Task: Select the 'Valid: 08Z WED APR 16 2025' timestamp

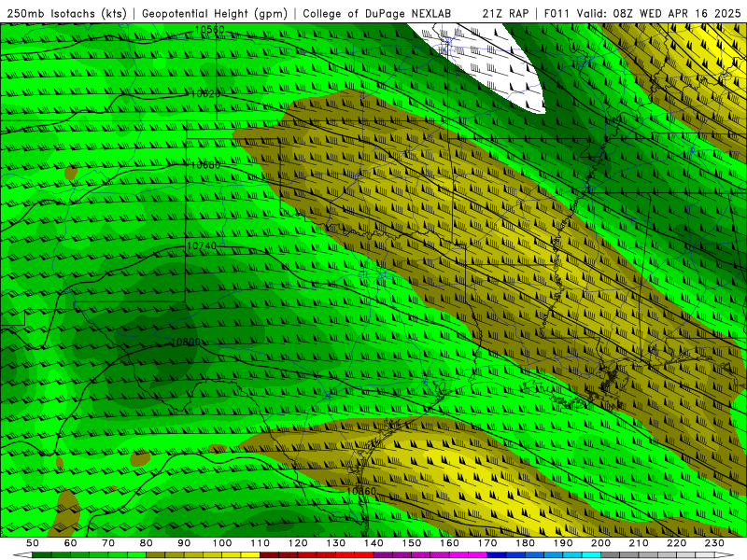Action: pos(659,14)
